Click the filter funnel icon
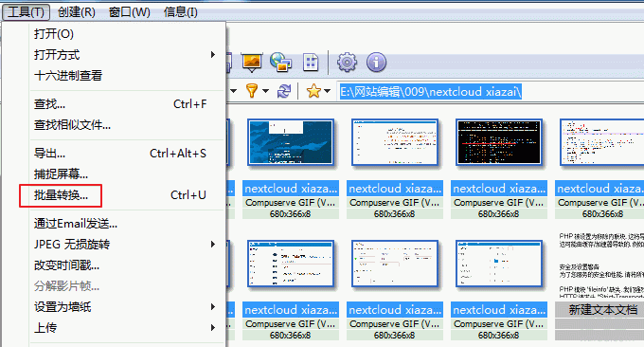 (251, 90)
